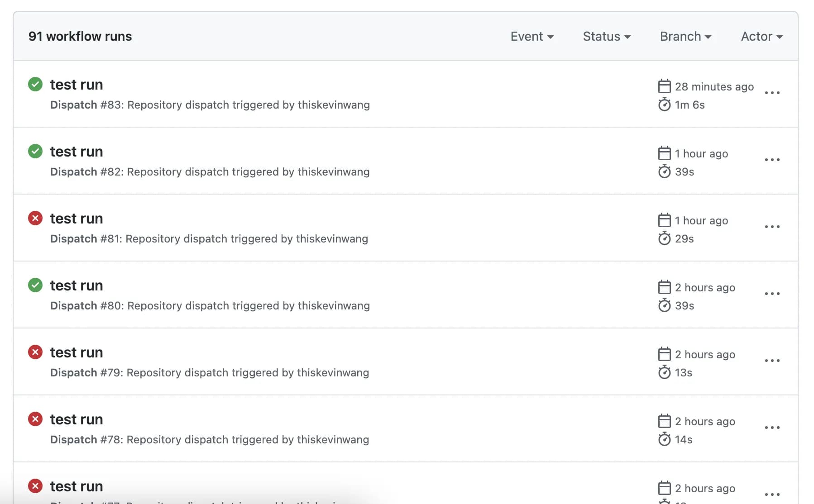Open the options menu for Dispatch #80

pos(772,294)
